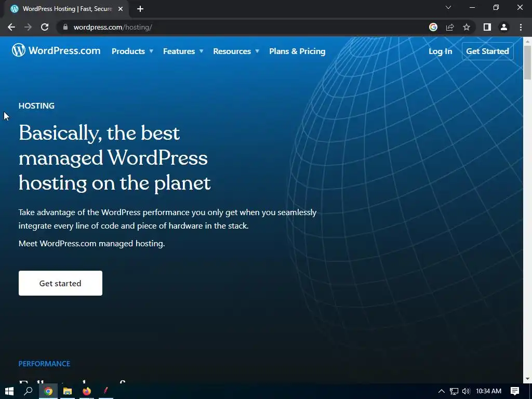Image resolution: width=532 pixels, height=399 pixels.
Task: Open a new tab with the plus button
Action: point(140,9)
